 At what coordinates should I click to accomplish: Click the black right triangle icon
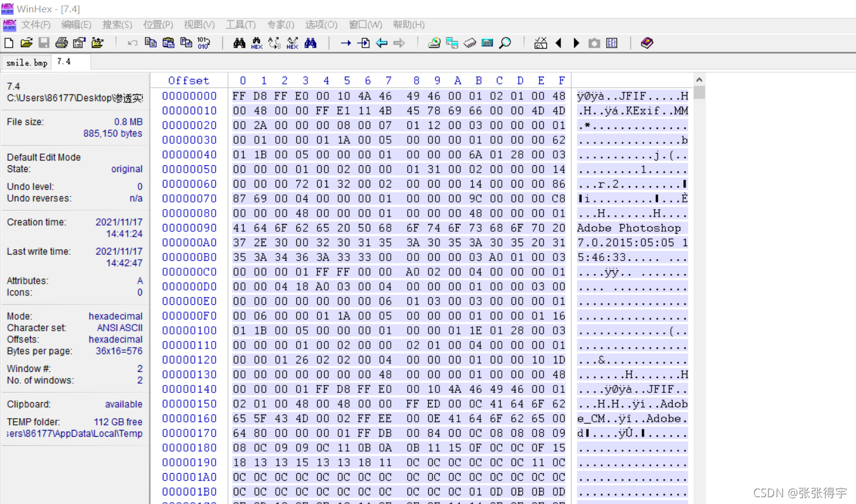coord(576,43)
